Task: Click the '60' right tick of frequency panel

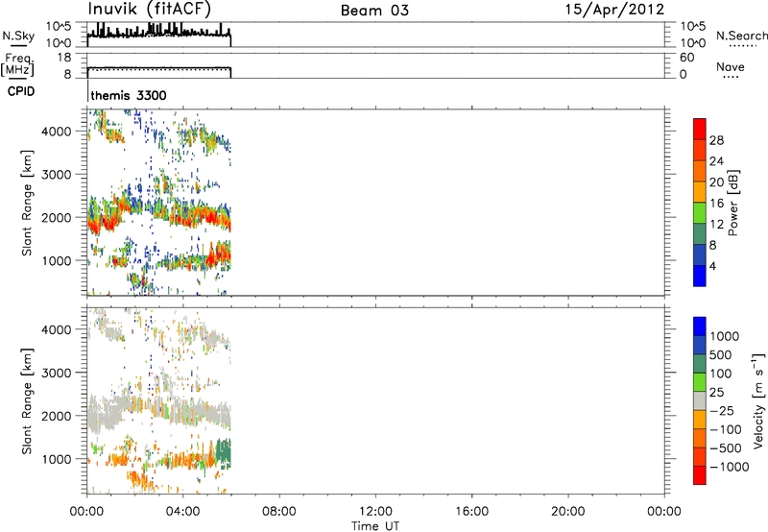Action: (x=687, y=58)
